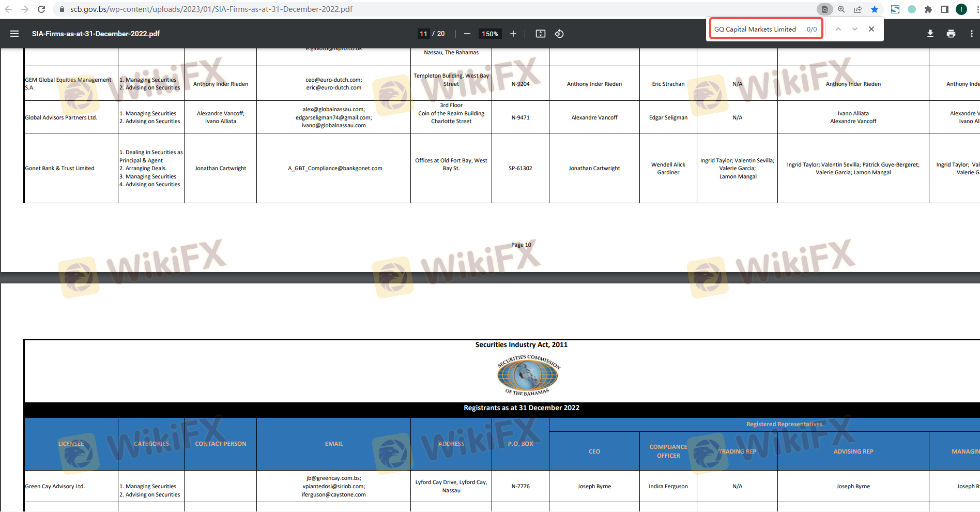Reload the current page
This screenshot has height=512, width=980.
[x=41, y=9]
